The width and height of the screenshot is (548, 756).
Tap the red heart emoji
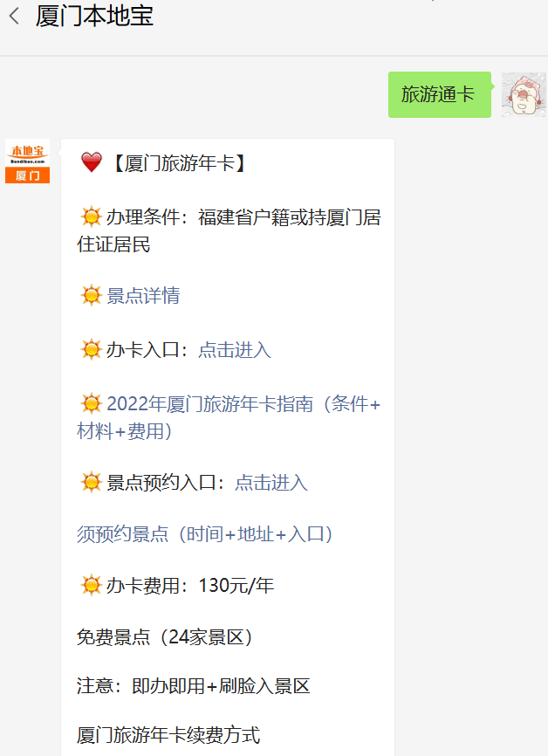[x=91, y=162]
